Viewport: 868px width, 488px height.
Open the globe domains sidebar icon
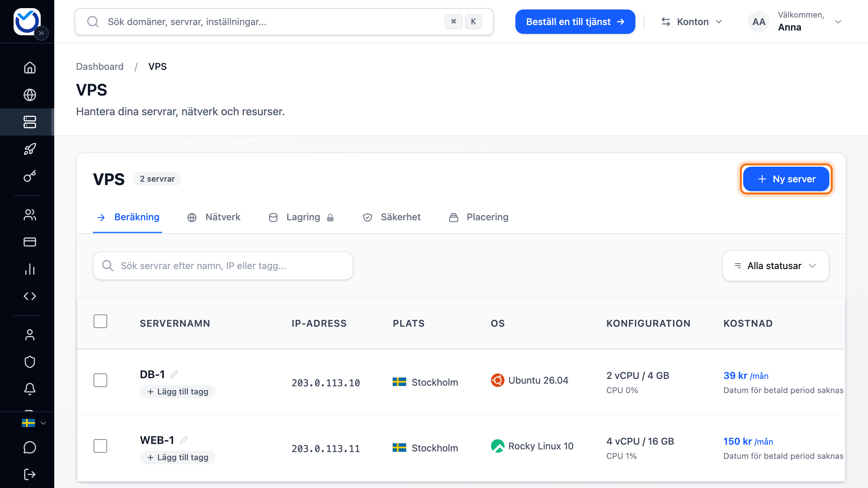[x=30, y=95]
